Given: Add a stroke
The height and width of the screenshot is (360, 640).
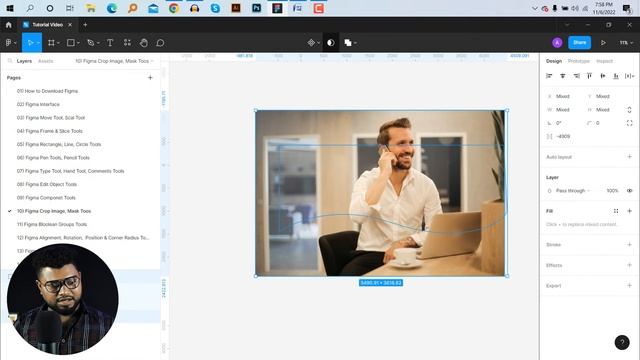Looking at the screenshot, I should 629,244.
